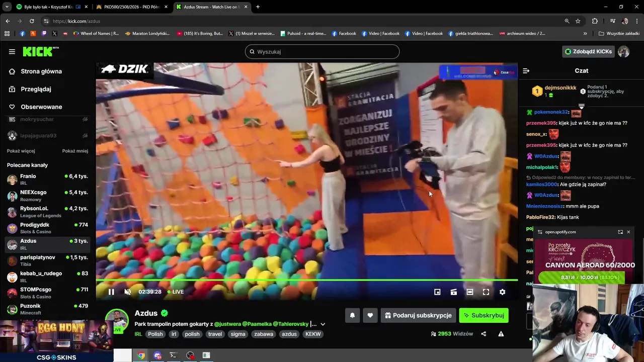Click the EGG HUNT CSG Skins ad banner
Viewport: 644px width, 362px height.
pos(56,341)
